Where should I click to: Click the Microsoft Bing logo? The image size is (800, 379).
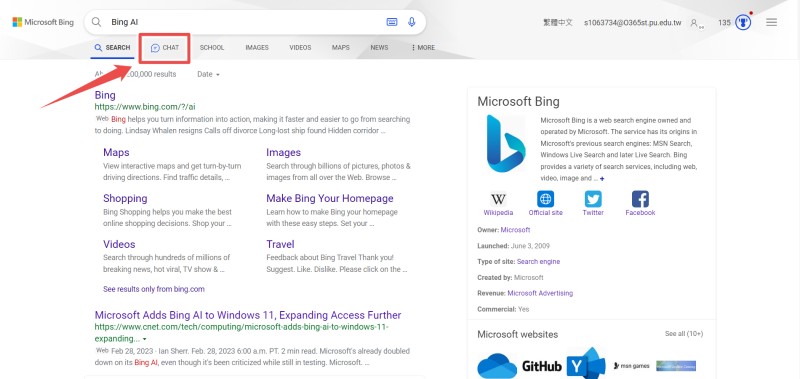tap(43, 22)
